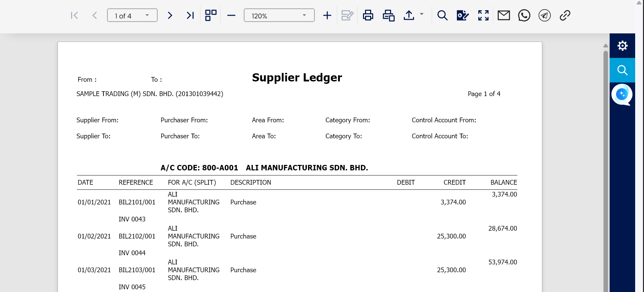The image size is (644, 292).
Task: Open the settings gear panel
Action: pyautogui.click(x=622, y=46)
